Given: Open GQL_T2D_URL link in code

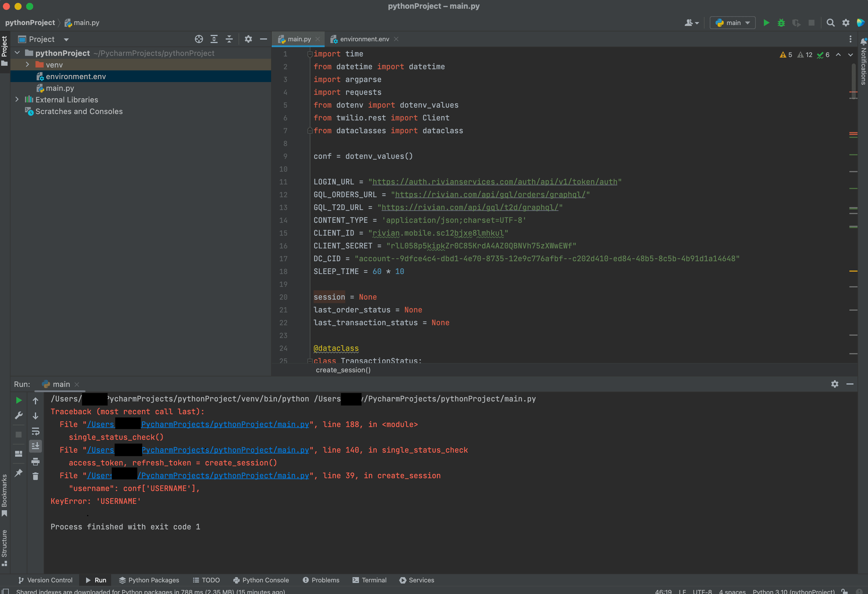Looking at the screenshot, I should tap(470, 207).
